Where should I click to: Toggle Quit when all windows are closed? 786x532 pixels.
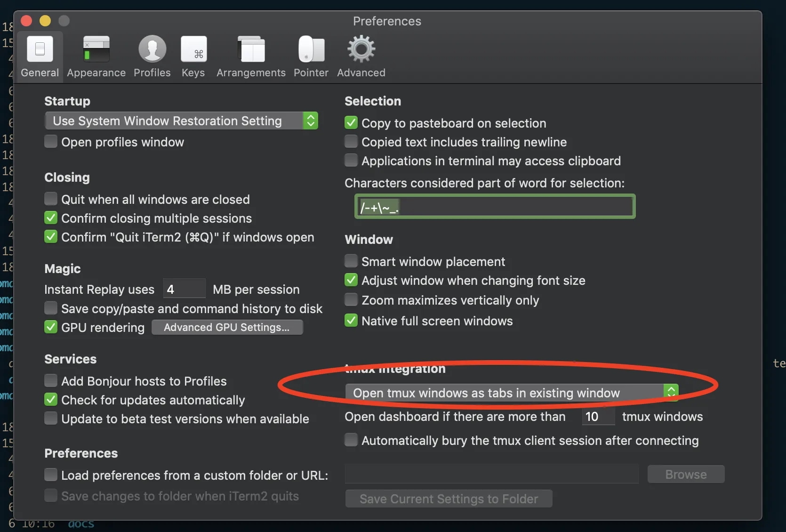tap(51, 199)
